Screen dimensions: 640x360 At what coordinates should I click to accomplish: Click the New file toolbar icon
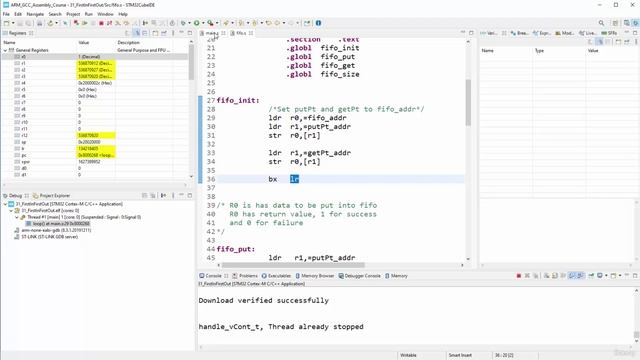6,23
